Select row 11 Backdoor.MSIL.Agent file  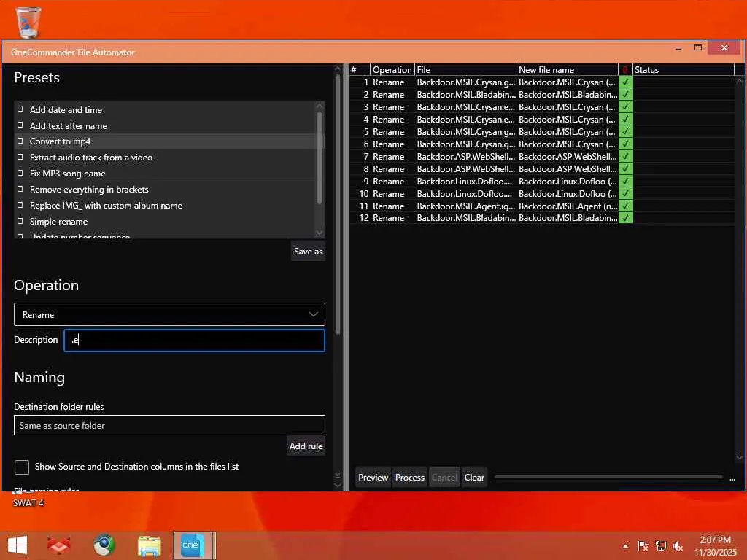466,206
